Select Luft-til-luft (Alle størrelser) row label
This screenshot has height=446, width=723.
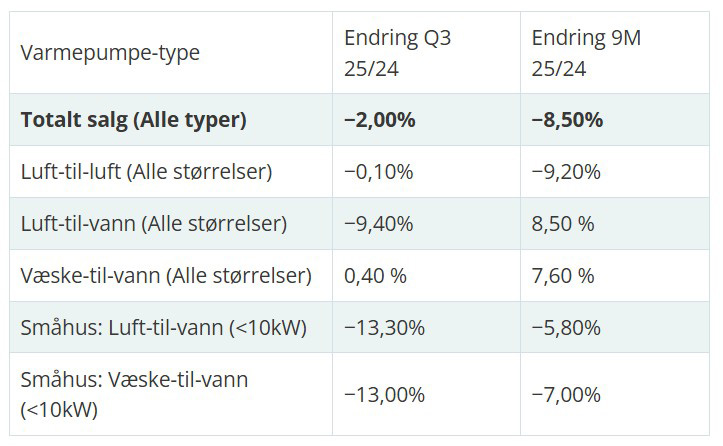[x=146, y=172]
